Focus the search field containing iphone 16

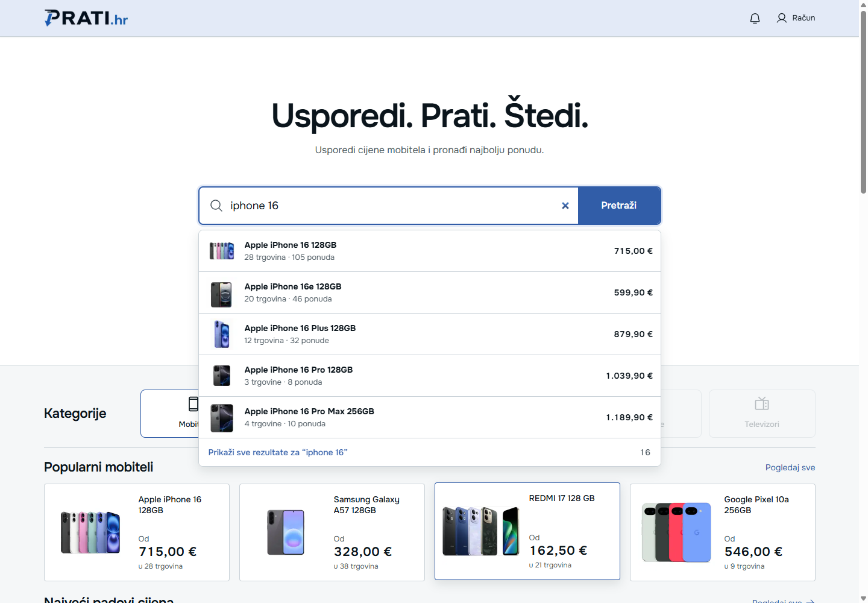(389, 206)
